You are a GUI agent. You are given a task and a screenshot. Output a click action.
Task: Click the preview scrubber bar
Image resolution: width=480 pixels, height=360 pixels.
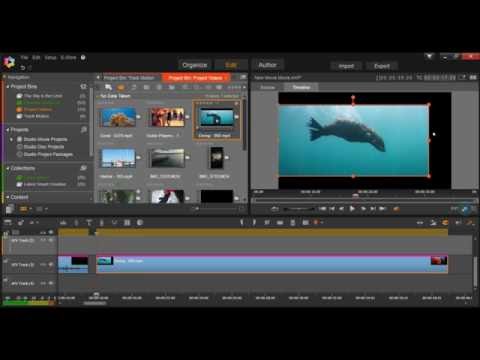[364, 200]
